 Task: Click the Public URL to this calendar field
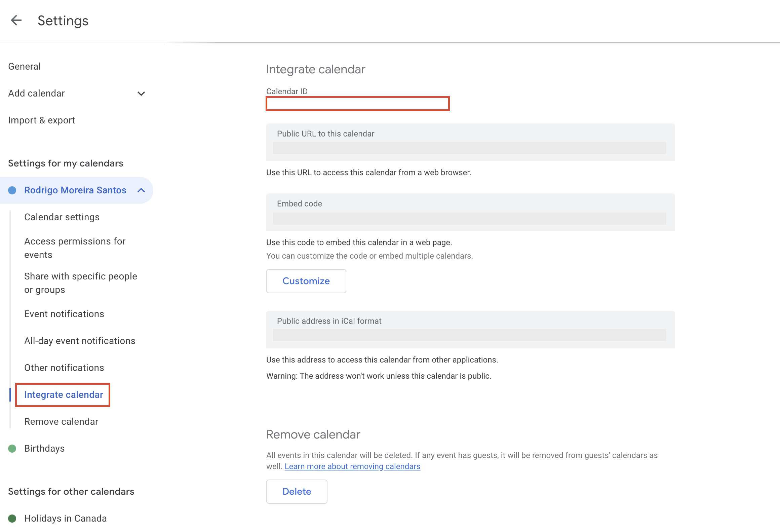pos(469,148)
